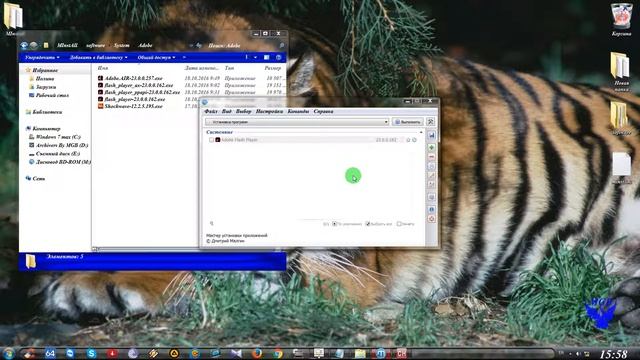Toggle the Explorer preview pane icon

pos(267,58)
